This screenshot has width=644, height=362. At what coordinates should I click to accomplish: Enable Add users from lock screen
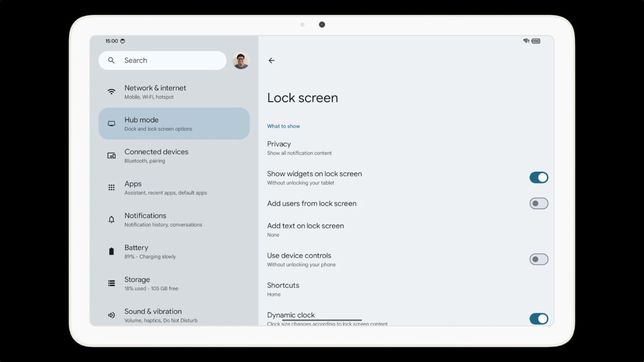tap(539, 203)
